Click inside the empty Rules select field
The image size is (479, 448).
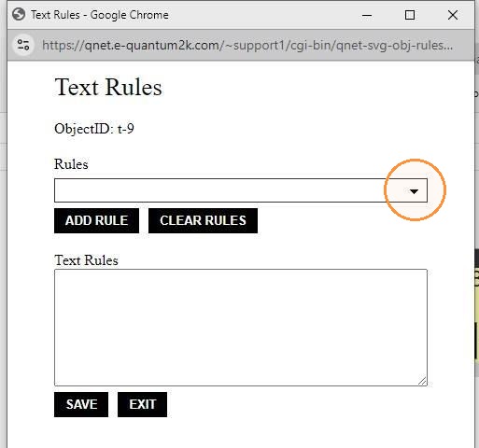click(241, 190)
